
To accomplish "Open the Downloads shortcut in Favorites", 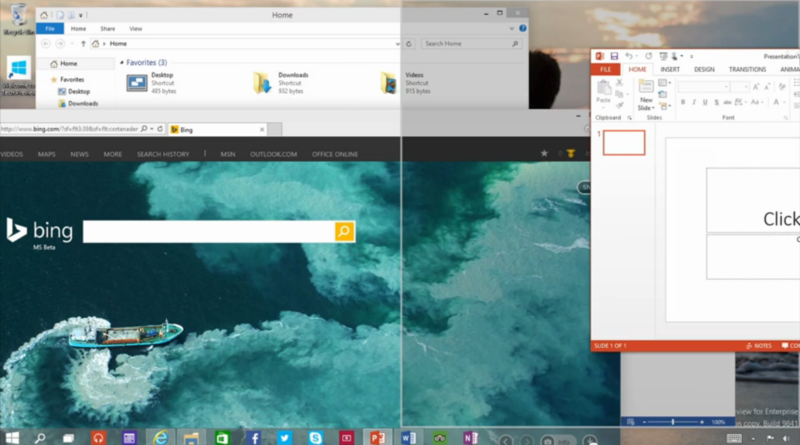I will click(x=282, y=83).
